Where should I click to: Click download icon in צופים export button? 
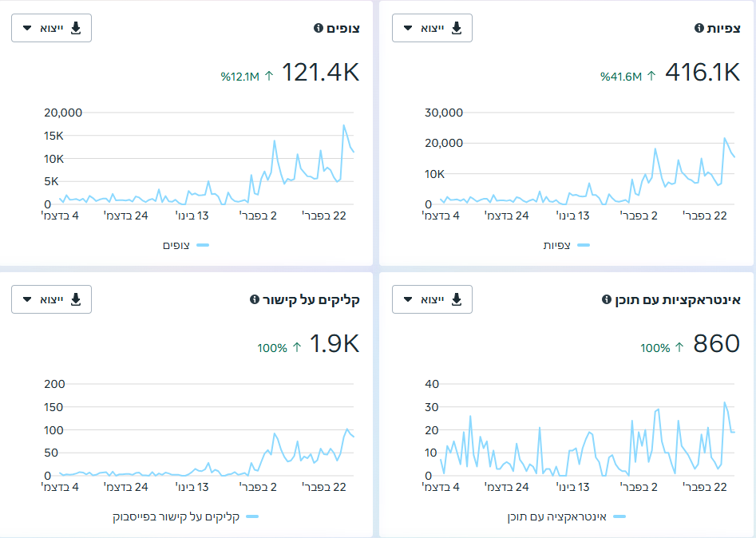click(76, 28)
